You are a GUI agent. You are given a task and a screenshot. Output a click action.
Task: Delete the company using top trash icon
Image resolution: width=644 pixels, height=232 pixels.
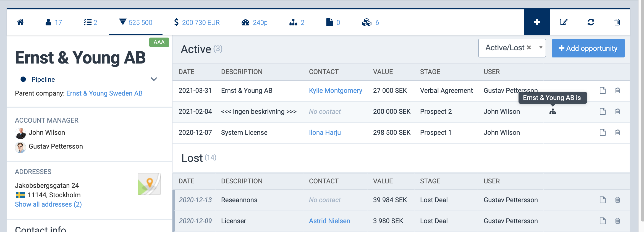pyautogui.click(x=617, y=22)
